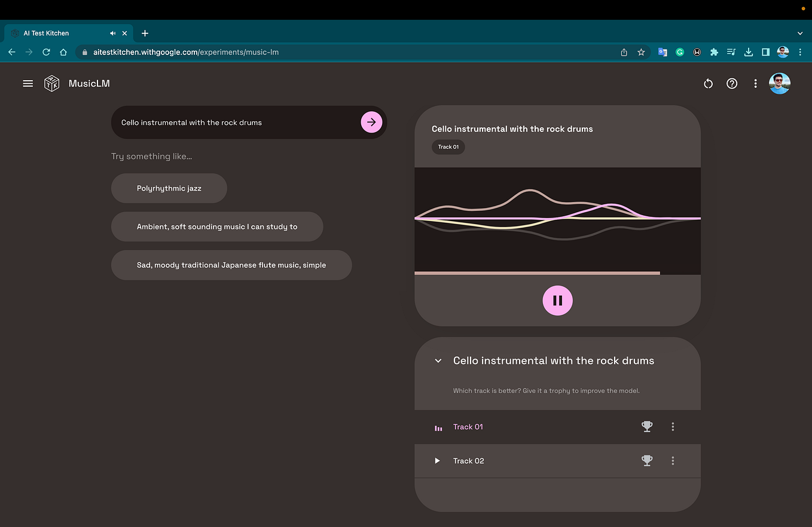The width and height of the screenshot is (812, 527).
Task: Submit the prompt with the arrow button
Action: (x=371, y=122)
